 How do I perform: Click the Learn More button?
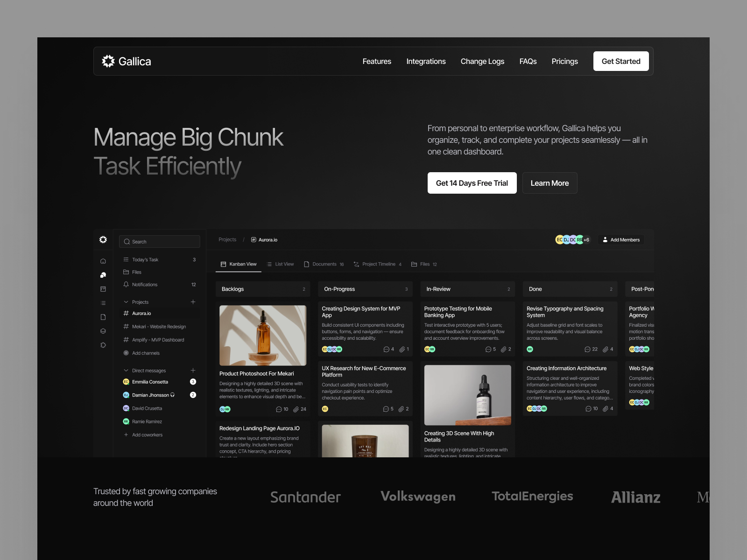(x=550, y=183)
